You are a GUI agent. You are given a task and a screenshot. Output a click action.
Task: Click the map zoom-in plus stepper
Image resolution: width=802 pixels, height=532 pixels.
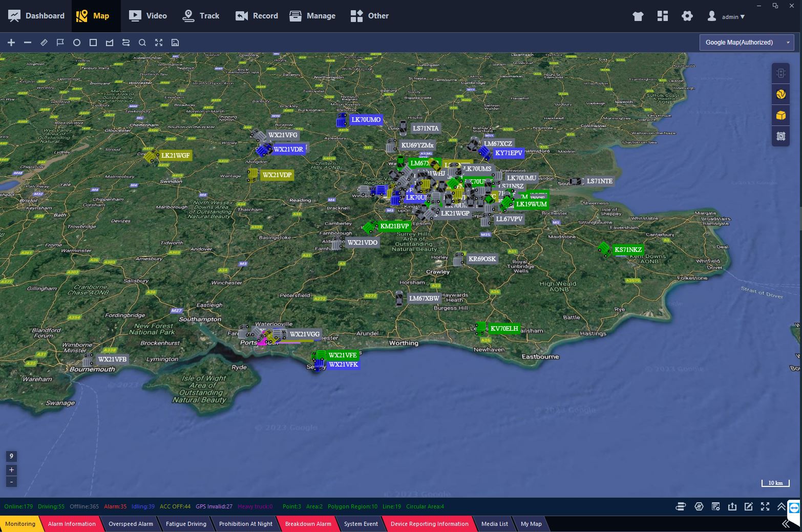[11, 470]
